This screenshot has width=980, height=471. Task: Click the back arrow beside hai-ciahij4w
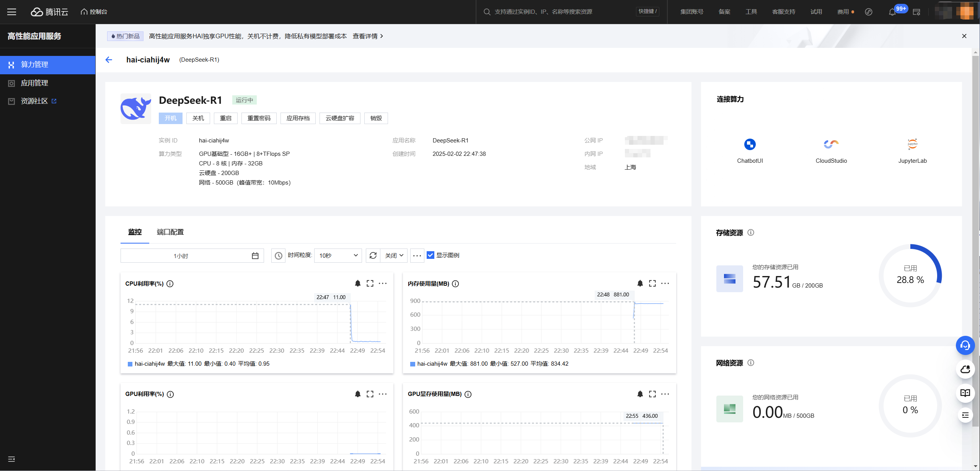click(109, 60)
